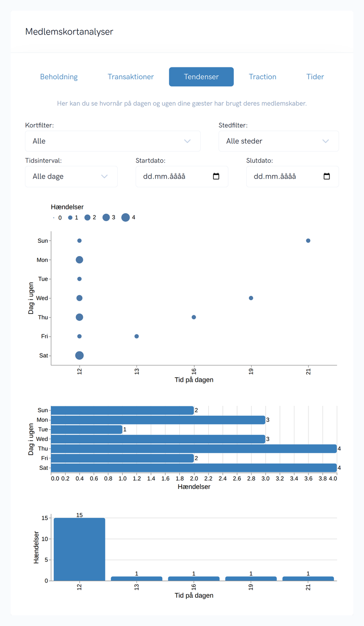Click the Startdato date input field
364x626 pixels.
(182, 176)
